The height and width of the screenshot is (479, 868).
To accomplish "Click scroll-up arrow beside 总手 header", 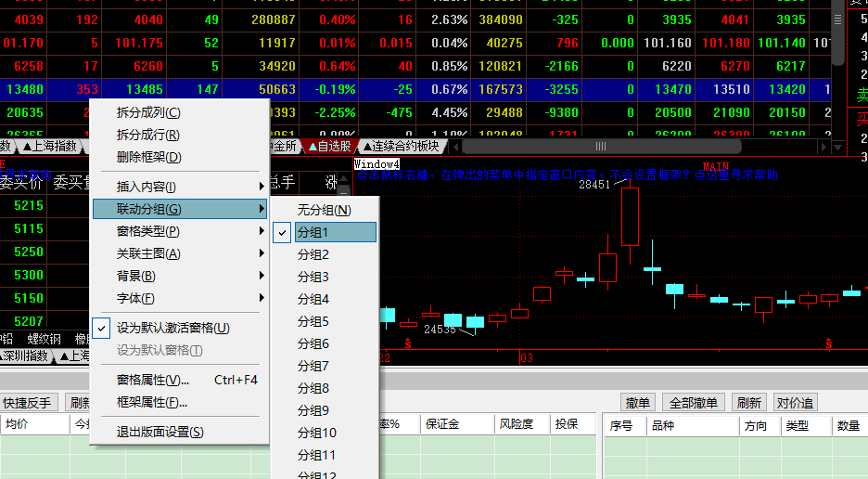I will coord(344,178).
